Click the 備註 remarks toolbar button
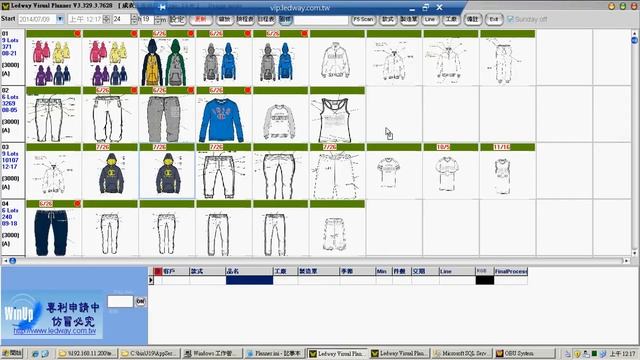Image resolution: width=640 pixels, height=360 pixels. click(x=472, y=19)
